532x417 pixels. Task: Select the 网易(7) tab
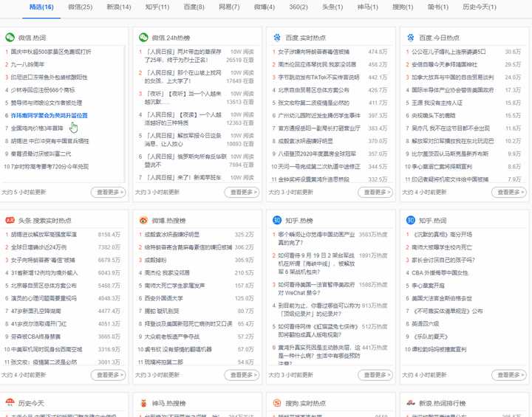tap(229, 7)
